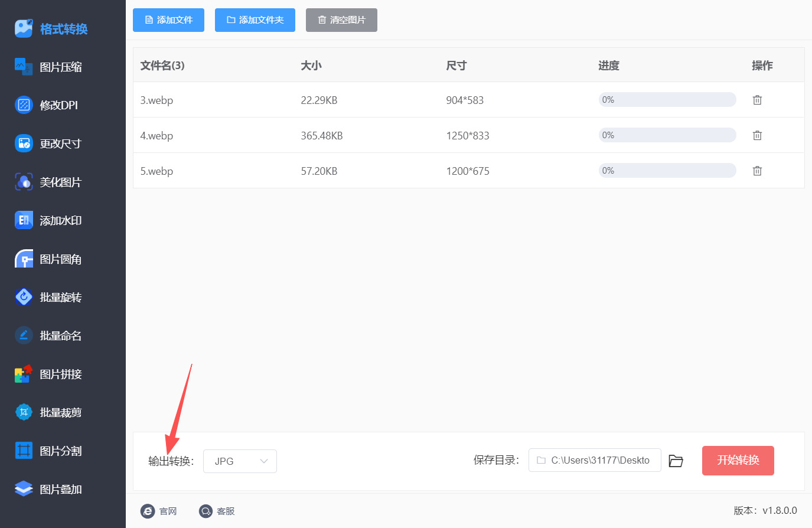812x528 pixels.
Task: Click the 4.webp file name
Action: coord(156,136)
